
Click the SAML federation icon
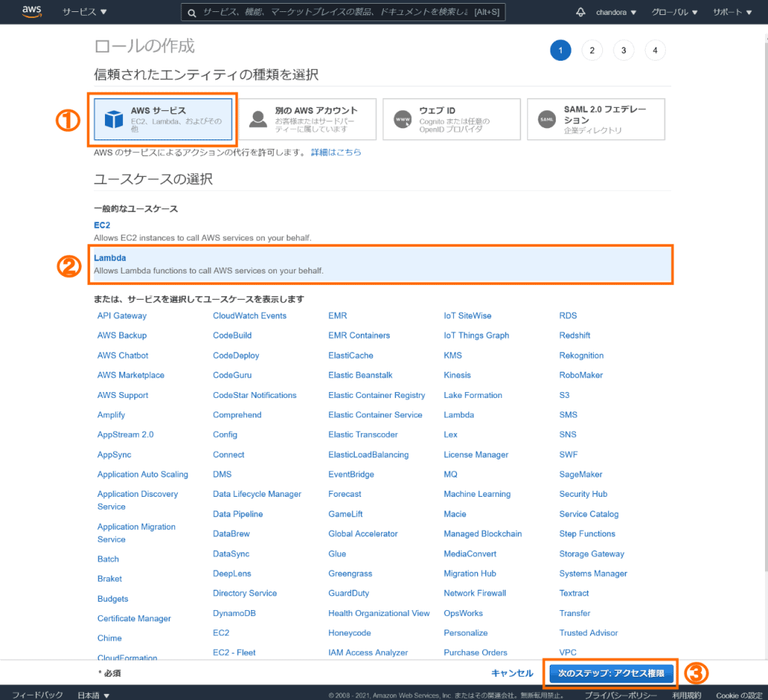click(547, 119)
